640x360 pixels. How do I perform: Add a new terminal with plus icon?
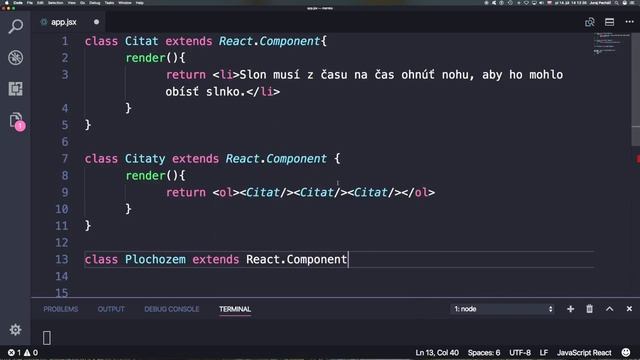[570, 309]
